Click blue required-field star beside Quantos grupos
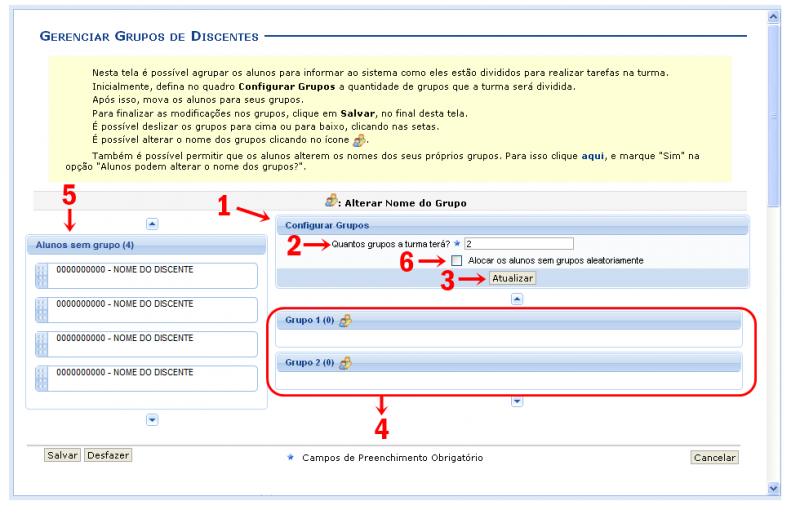800x523 pixels. tap(457, 243)
